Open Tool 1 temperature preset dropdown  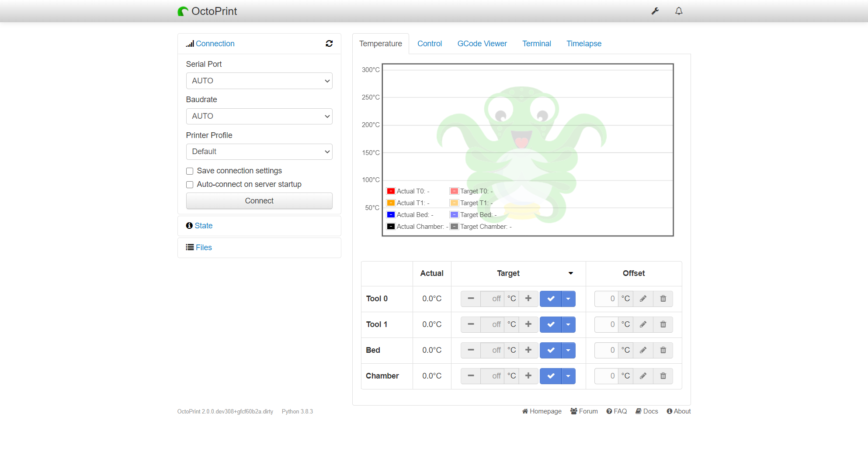click(568, 324)
